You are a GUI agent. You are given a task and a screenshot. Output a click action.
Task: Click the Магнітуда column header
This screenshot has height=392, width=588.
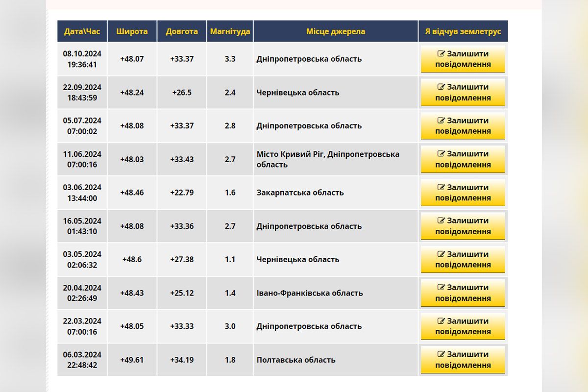230,31
